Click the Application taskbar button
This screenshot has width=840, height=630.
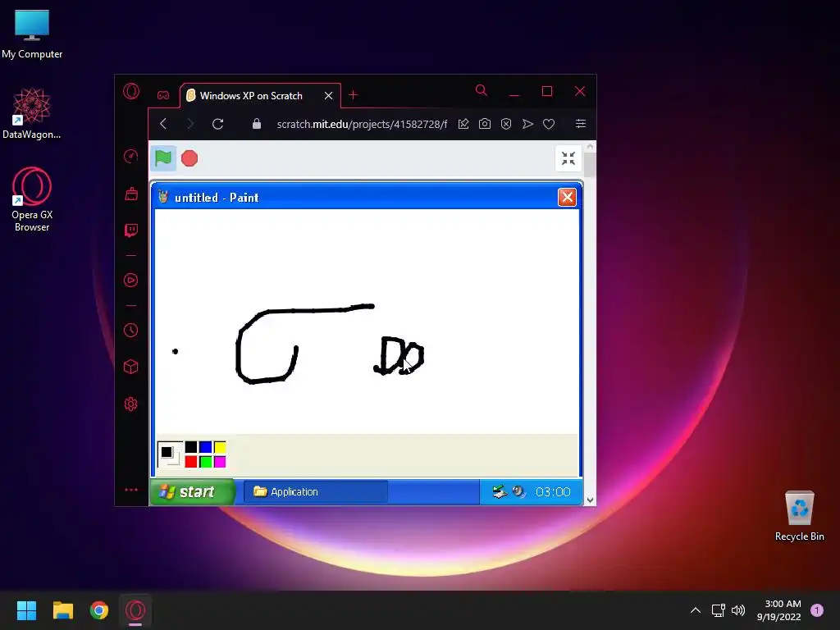(316, 492)
